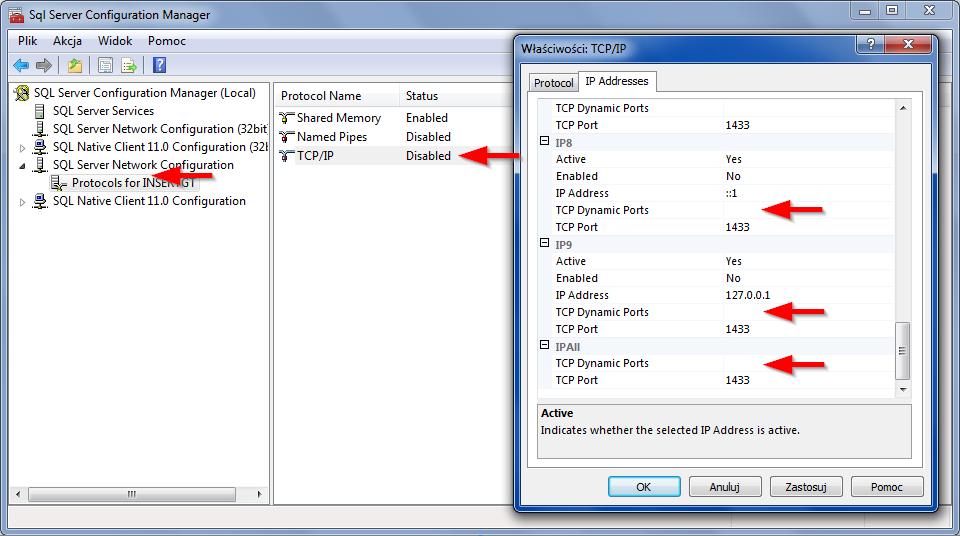Collapse the IP9 section
The height and width of the screenshot is (536, 960).
coord(544,243)
